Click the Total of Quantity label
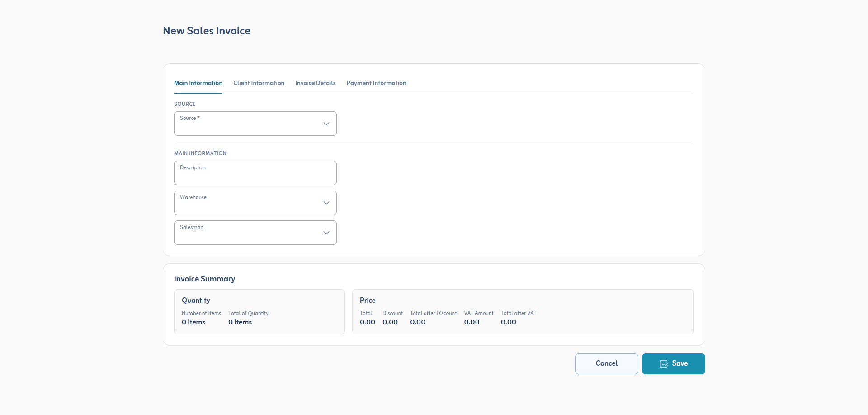 [x=248, y=313]
